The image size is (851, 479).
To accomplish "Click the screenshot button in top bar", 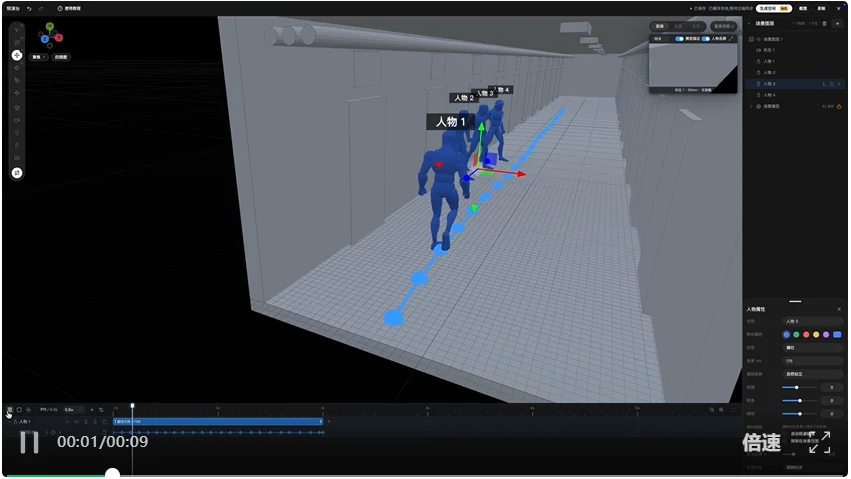I will pyautogui.click(x=803, y=9).
